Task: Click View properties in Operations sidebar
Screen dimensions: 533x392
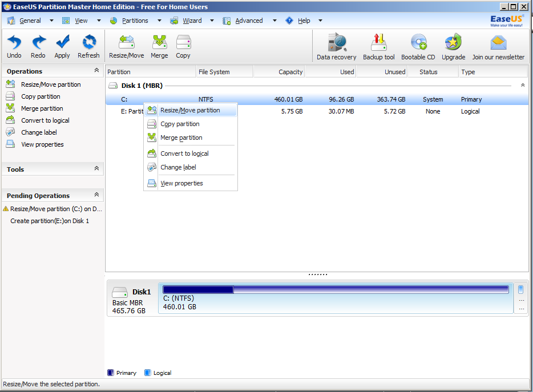Action: tap(42, 144)
